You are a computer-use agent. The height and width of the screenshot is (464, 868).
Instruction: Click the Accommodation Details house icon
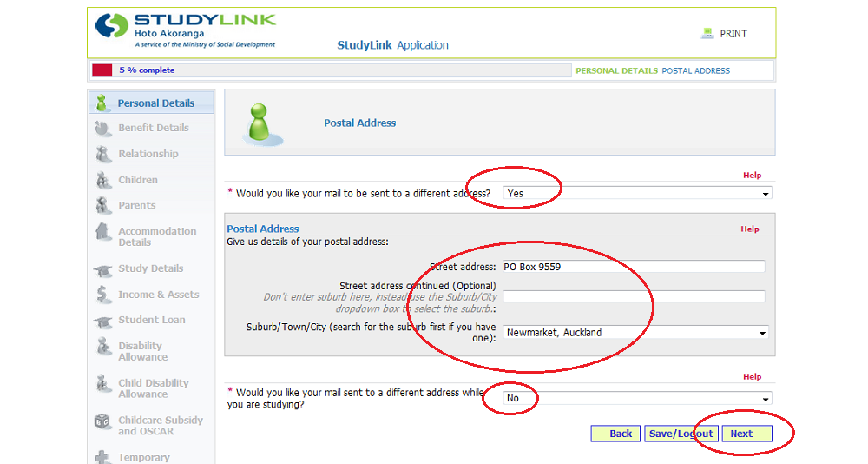[102, 233]
